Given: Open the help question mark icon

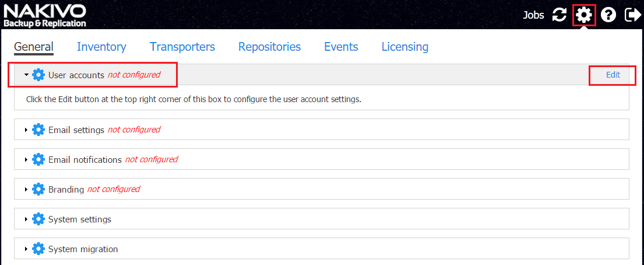Looking at the screenshot, I should (x=608, y=15).
